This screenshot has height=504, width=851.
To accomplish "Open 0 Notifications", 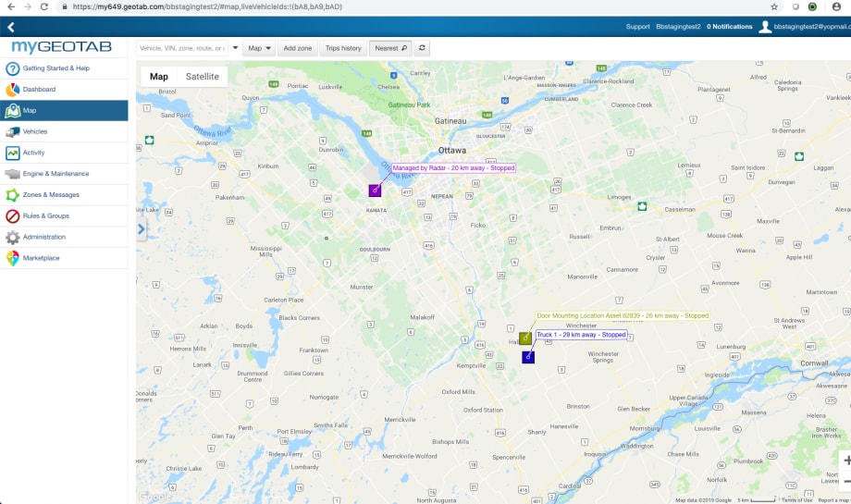I will pyautogui.click(x=730, y=27).
